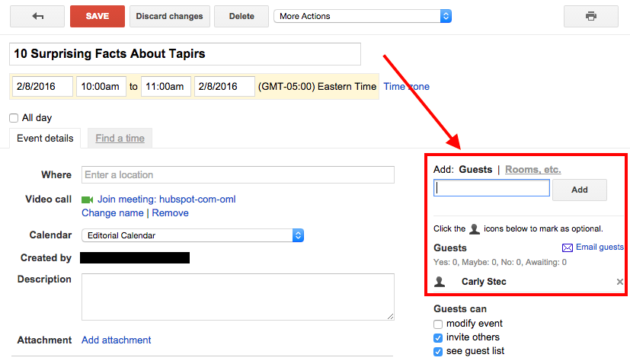
Task: Mark Carly Stec as optional via person icon
Action: point(440,282)
